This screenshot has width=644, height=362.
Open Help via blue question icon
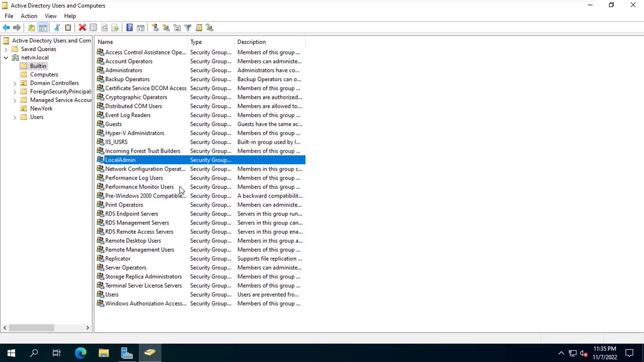(129, 28)
